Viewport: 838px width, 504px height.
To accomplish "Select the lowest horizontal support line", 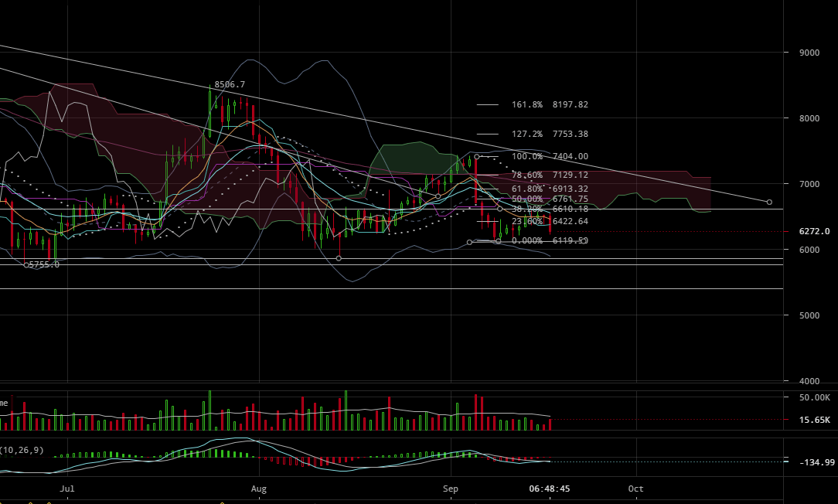I will pos(387,288).
